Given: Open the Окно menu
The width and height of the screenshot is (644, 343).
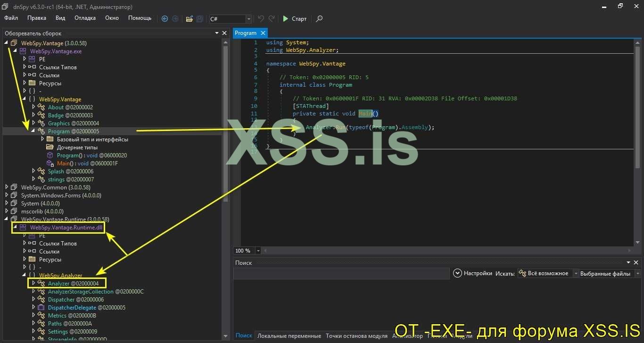Looking at the screenshot, I should click(112, 18).
